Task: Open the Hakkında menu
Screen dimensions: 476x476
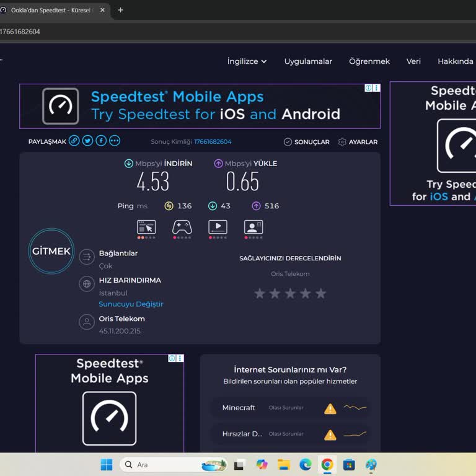Action: click(x=456, y=61)
